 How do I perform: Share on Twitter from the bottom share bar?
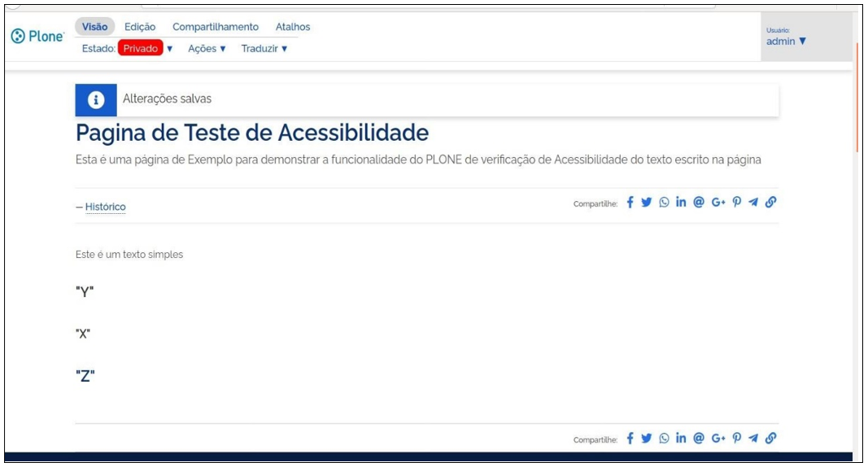pyautogui.click(x=646, y=439)
